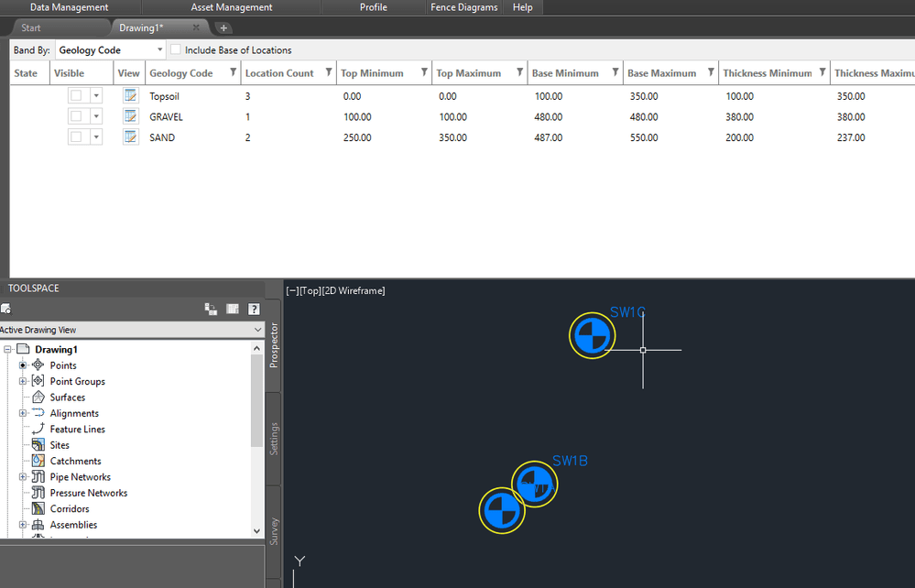
Task: Expand the Assemblies tree node
Action: (23, 525)
